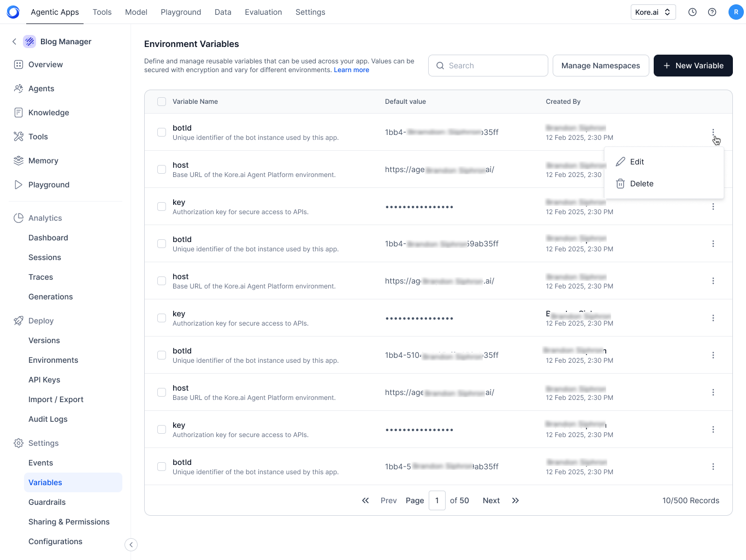Choose Delete from the context menu
Viewport: 746px width, 560px height.
point(641,184)
